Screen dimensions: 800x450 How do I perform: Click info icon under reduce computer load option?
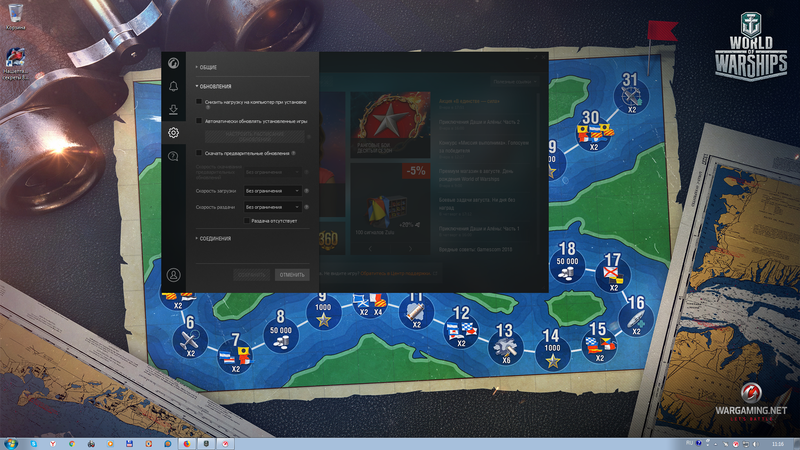[208, 108]
